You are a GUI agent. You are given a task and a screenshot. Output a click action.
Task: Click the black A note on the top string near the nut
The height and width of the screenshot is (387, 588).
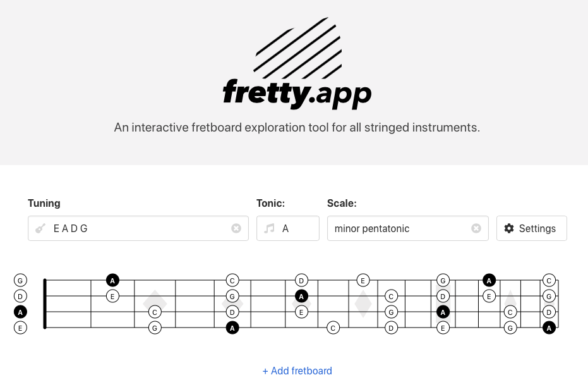(x=112, y=279)
